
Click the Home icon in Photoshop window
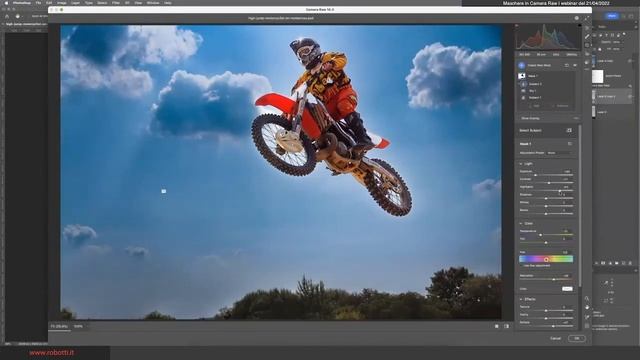[7, 16]
